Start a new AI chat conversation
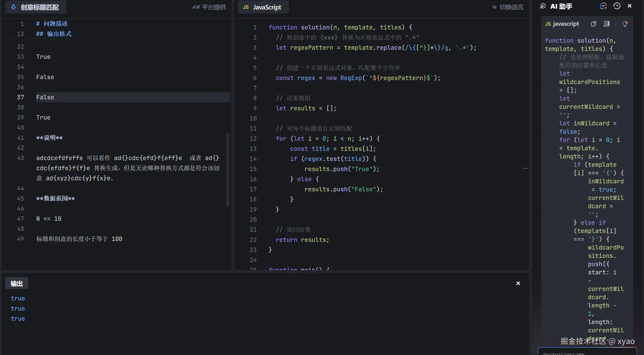644x355 pixels. pyautogui.click(x=603, y=6)
